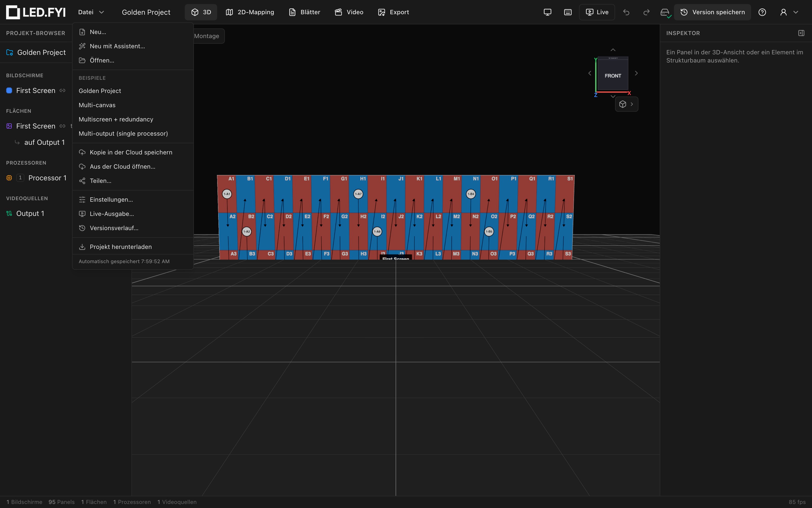Click 'Kopie in der Cloud speichern'
Viewport: 812px width, 508px height.
click(133, 153)
